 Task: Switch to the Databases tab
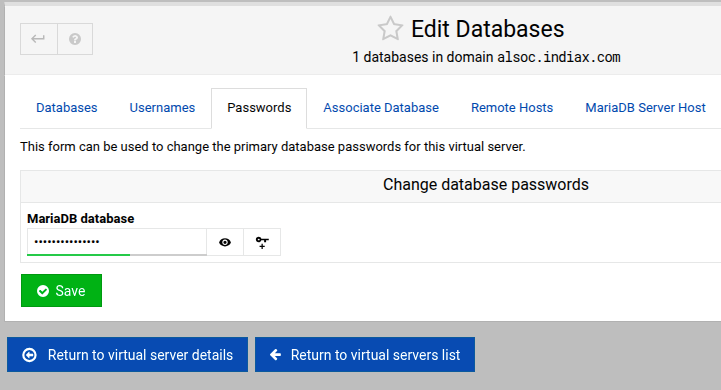(x=67, y=108)
